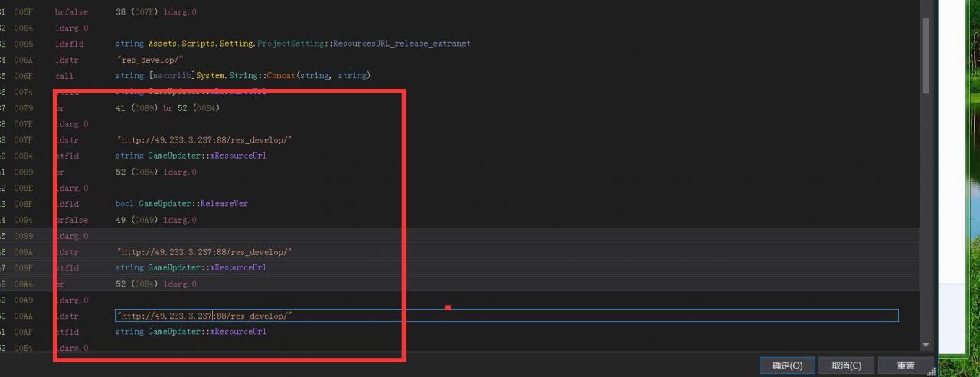Click the call opcode in row 006F
This screenshot has height=377, width=980.
(64, 76)
